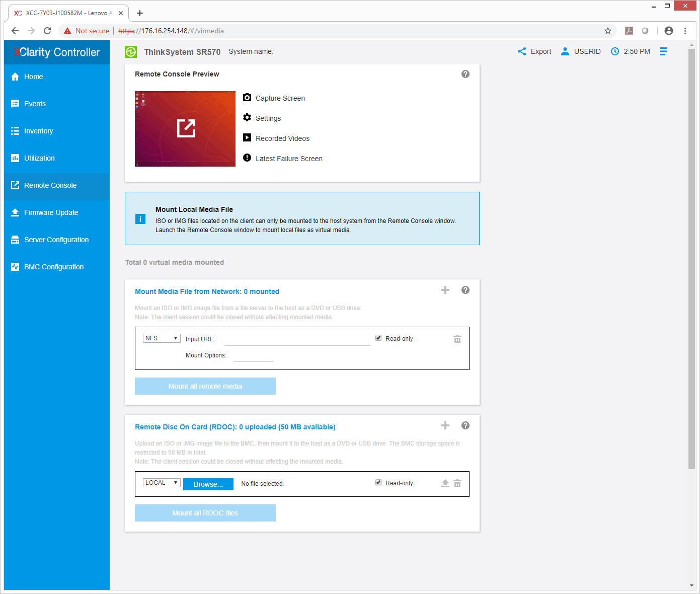This screenshot has height=594, width=700.
Task: Open help for Mount Media File from Network
Action: [465, 290]
